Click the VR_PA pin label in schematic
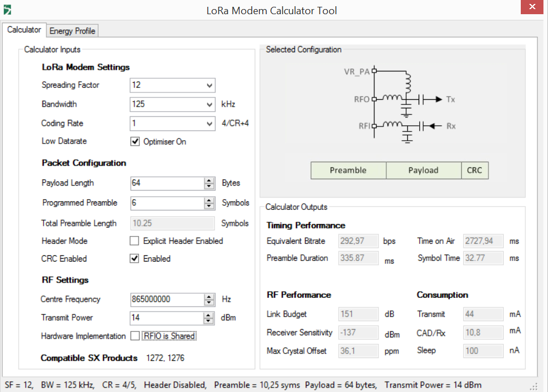Screen dimensions: 548x392 tap(357, 71)
